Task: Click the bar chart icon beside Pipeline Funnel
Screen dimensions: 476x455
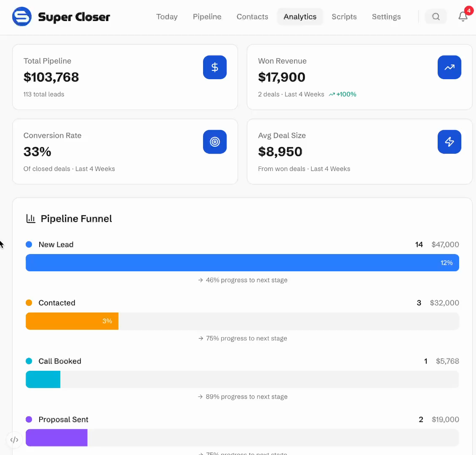Action: (x=31, y=219)
